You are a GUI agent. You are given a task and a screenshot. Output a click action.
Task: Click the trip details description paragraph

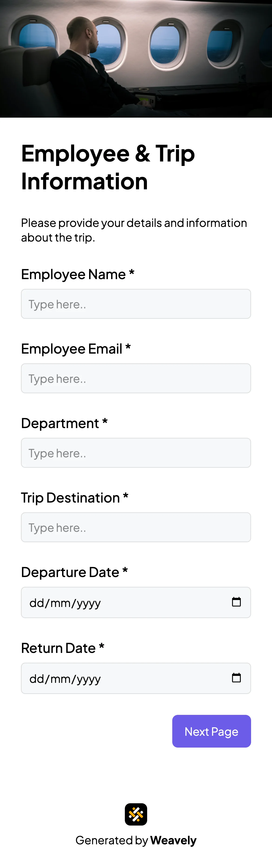134,230
